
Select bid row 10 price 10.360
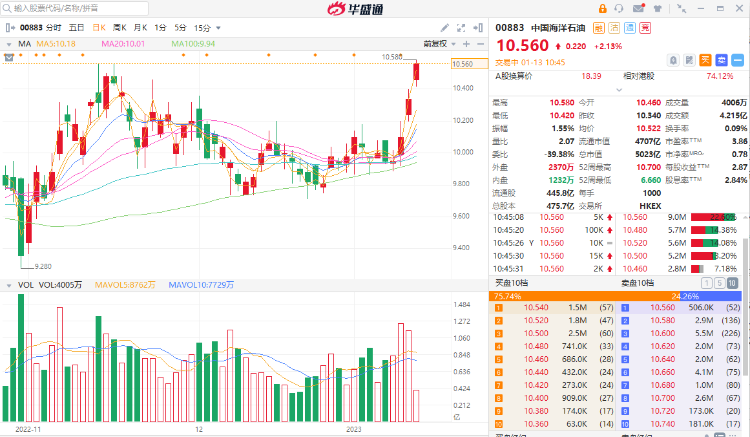(x=536, y=424)
